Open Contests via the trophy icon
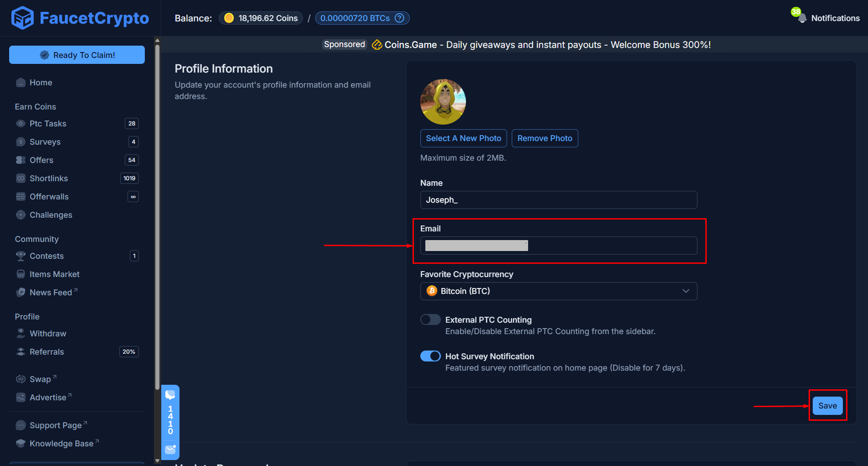 click(21, 256)
